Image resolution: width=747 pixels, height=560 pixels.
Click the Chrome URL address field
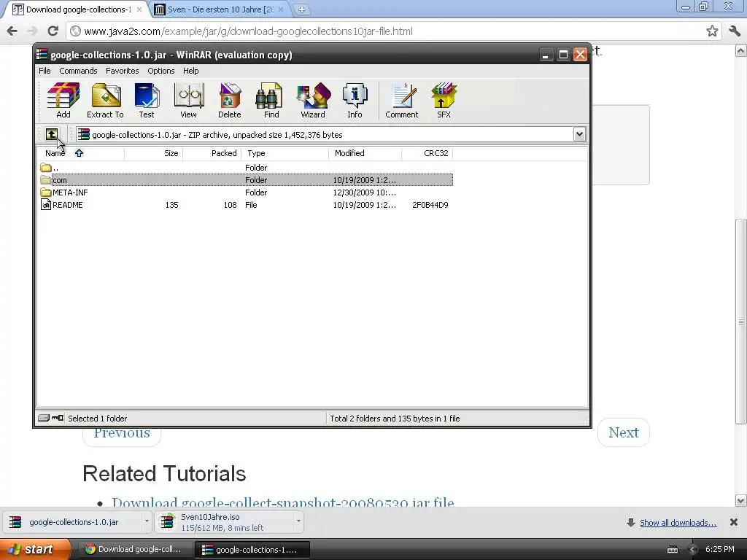(x=391, y=31)
